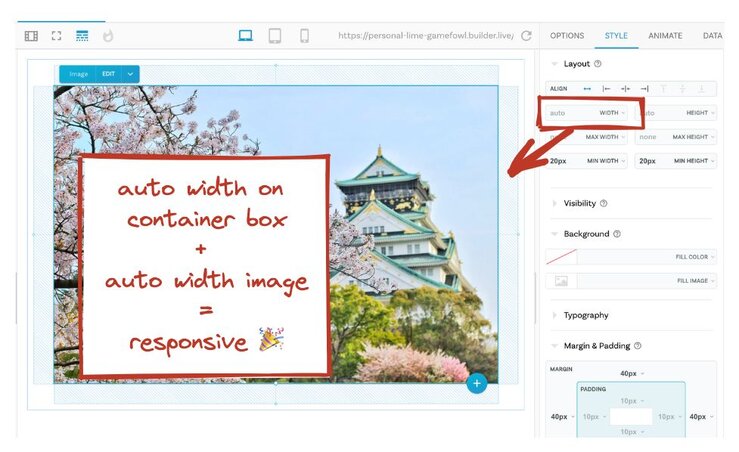
Task: Align element to the right
Action: (x=645, y=89)
